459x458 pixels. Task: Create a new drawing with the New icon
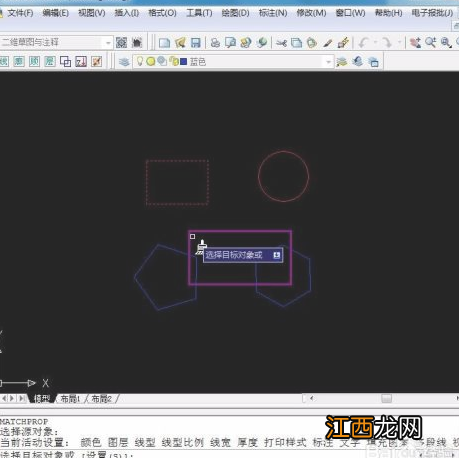[164, 43]
